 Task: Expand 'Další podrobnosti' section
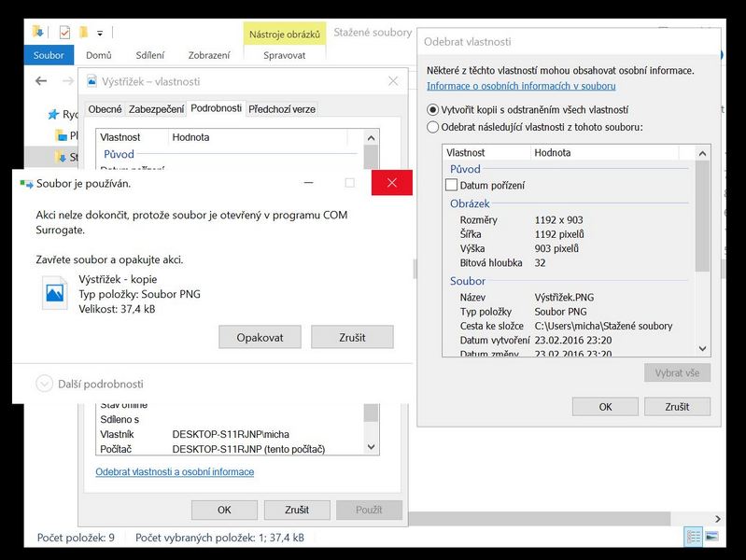[x=45, y=384]
